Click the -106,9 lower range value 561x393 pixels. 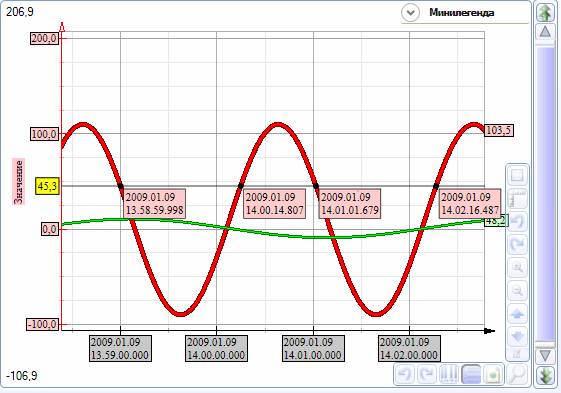(22, 376)
